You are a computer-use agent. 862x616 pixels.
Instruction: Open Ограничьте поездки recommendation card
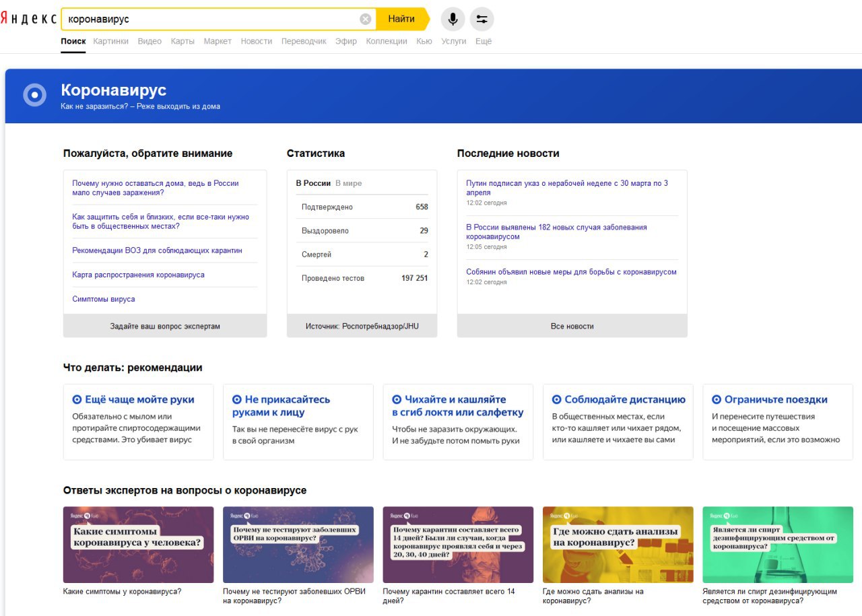[x=778, y=422]
